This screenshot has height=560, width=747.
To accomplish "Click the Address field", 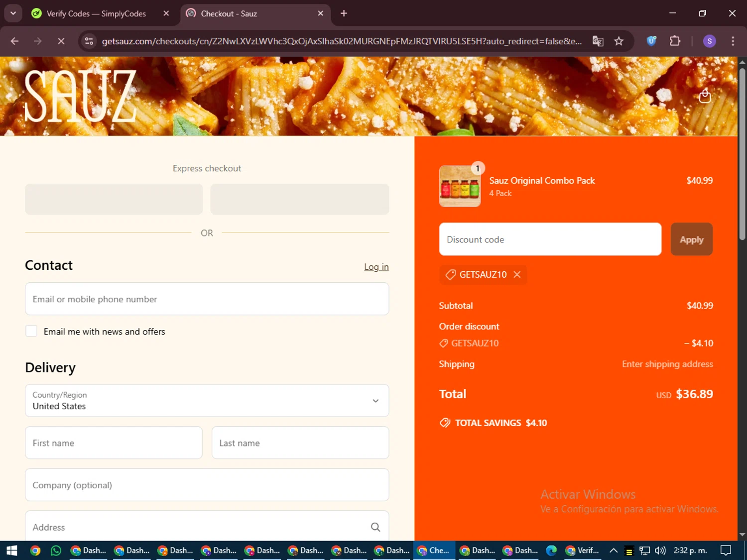I will tap(207, 526).
